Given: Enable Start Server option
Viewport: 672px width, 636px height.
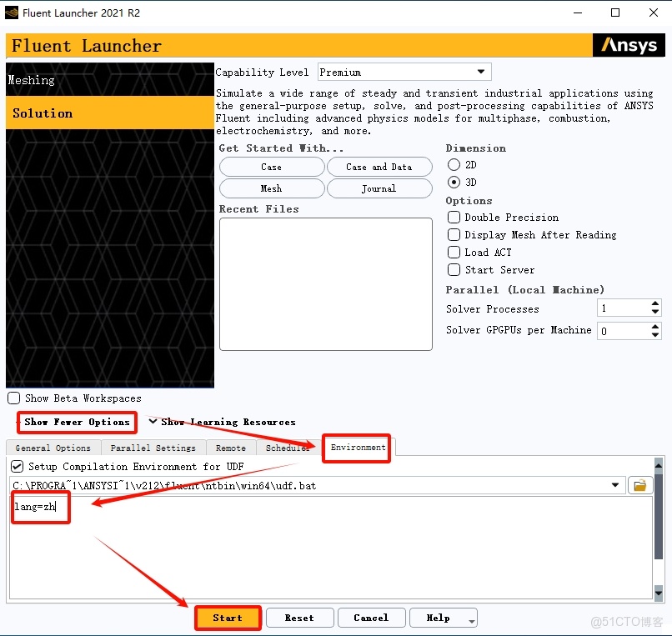Looking at the screenshot, I should (x=454, y=269).
